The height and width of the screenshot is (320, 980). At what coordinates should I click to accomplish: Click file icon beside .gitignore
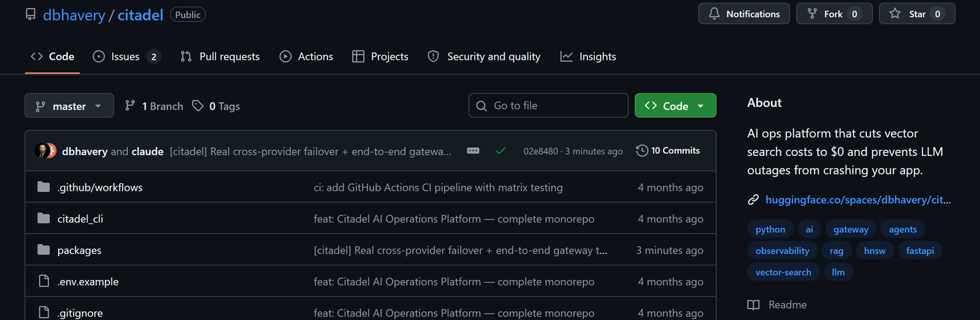(44, 312)
